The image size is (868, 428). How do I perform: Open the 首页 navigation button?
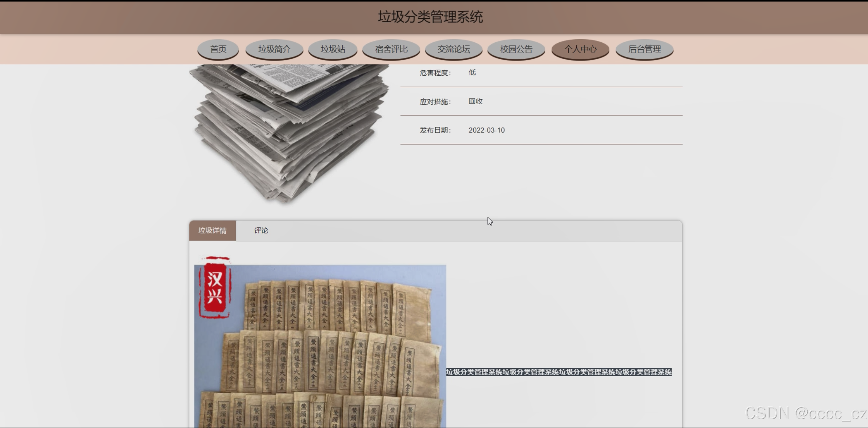click(x=218, y=49)
